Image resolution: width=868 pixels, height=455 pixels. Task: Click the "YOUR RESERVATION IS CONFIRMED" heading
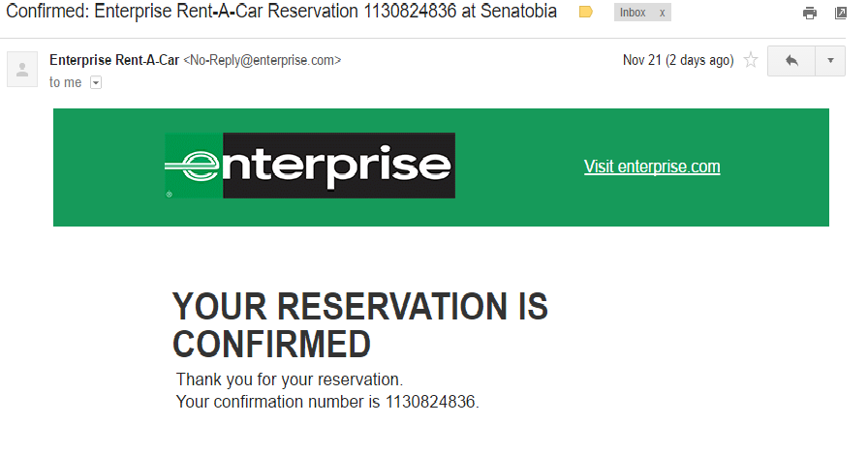pos(359,324)
